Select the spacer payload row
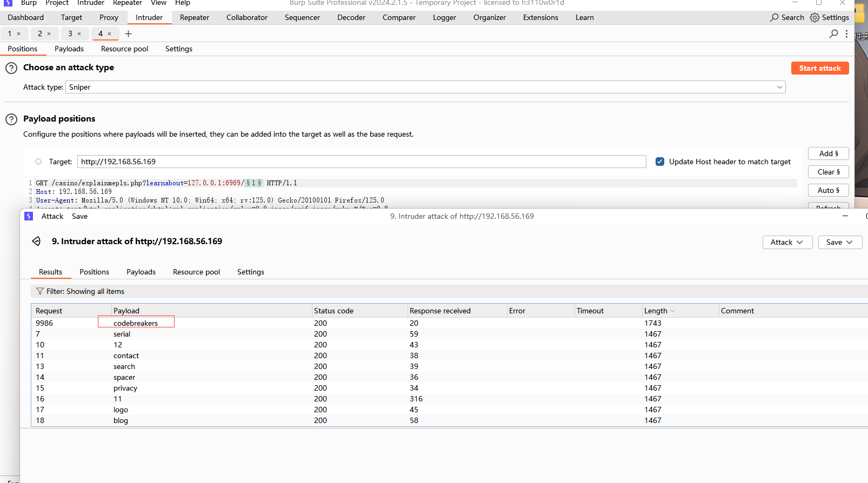 pos(449,377)
